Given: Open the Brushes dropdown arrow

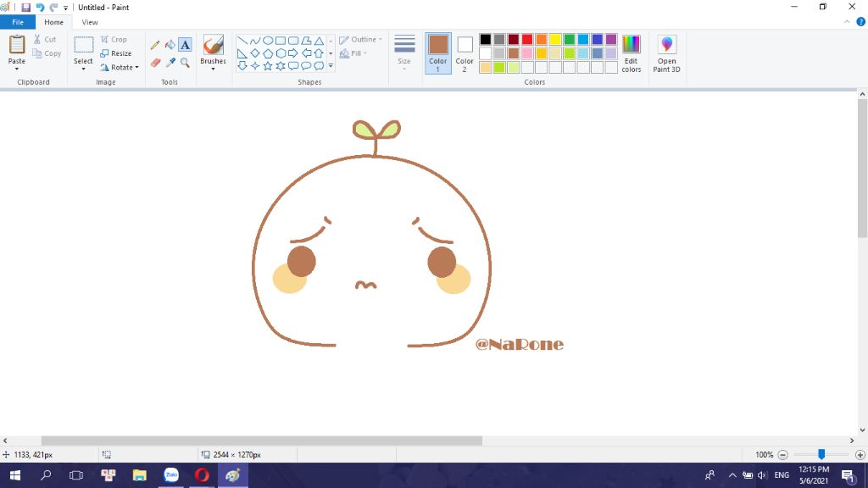Looking at the screenshot, I should point(213,69).
